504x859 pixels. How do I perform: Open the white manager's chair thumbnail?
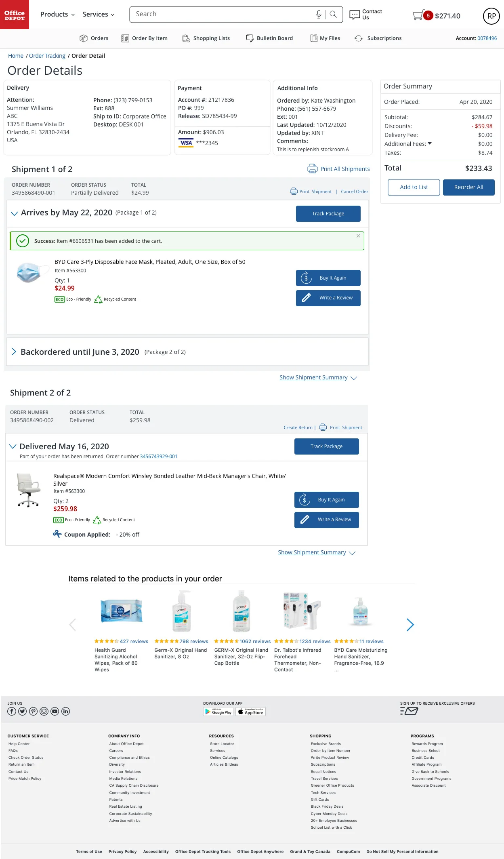29,490
